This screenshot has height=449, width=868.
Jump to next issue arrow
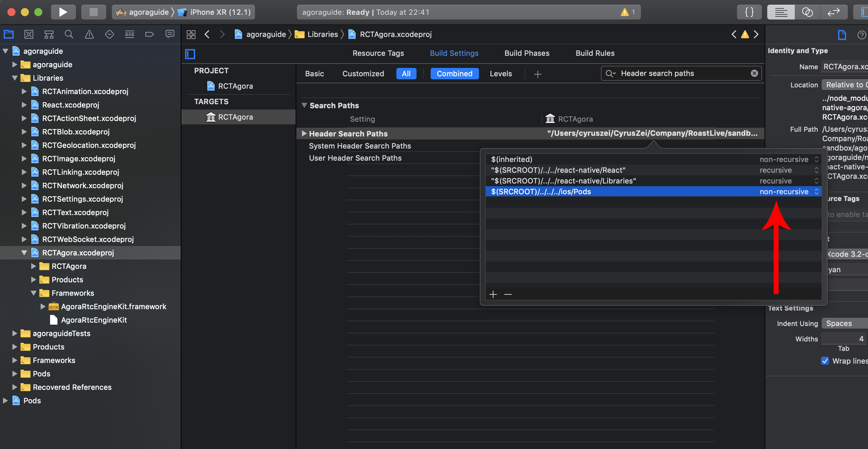pyautogui.click(x=756, y=34)
